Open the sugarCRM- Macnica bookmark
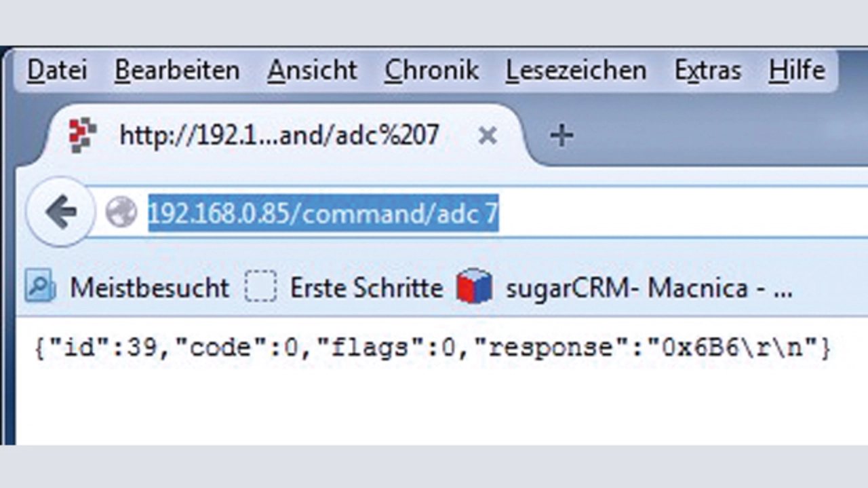 click(x=648, y=288)
